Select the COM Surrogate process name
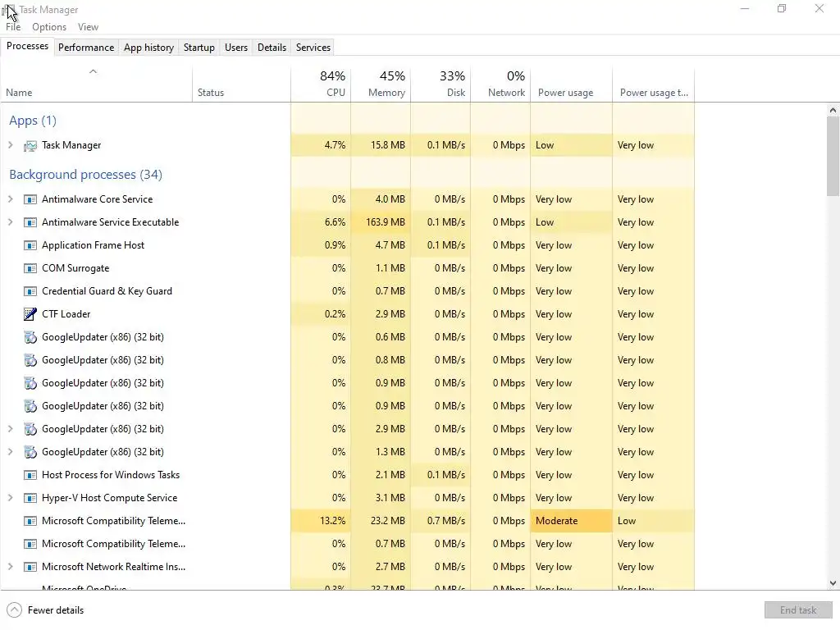Viewport: 840px width, 630px height. [x=75, y=268]
